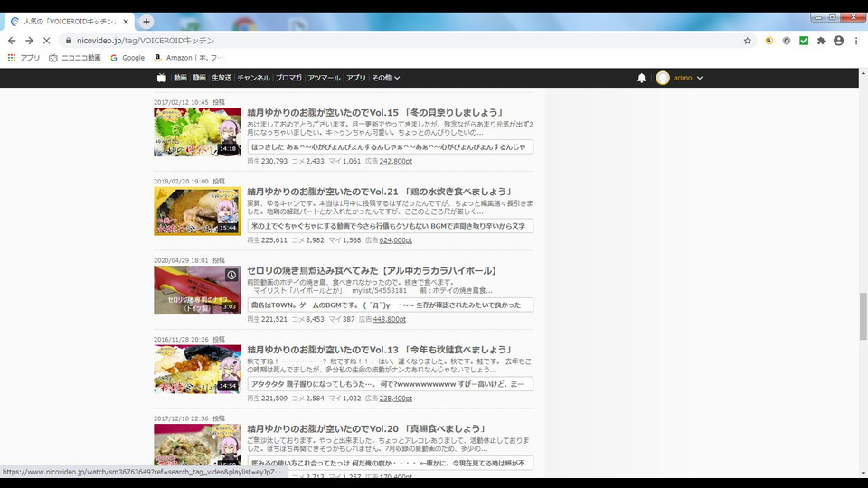Open Vol.20 真鯛 video thumbnail
This screenshot has width=868, height=488.
197,446
